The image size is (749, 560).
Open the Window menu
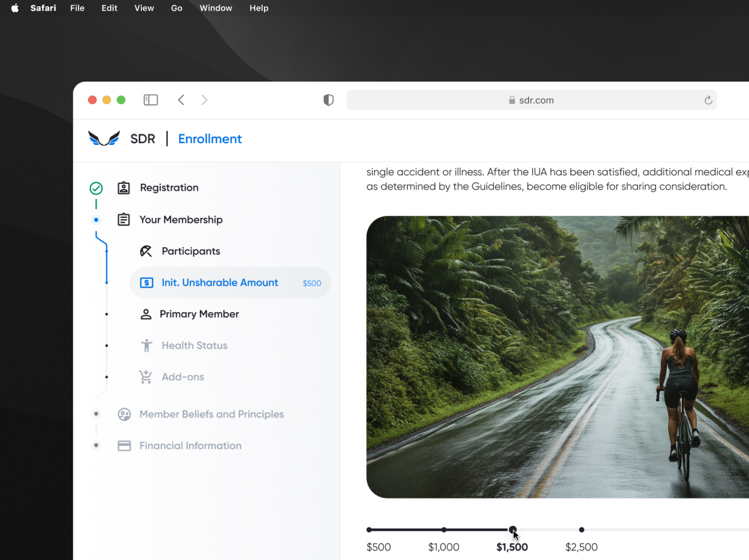click(x=216, y=8)
